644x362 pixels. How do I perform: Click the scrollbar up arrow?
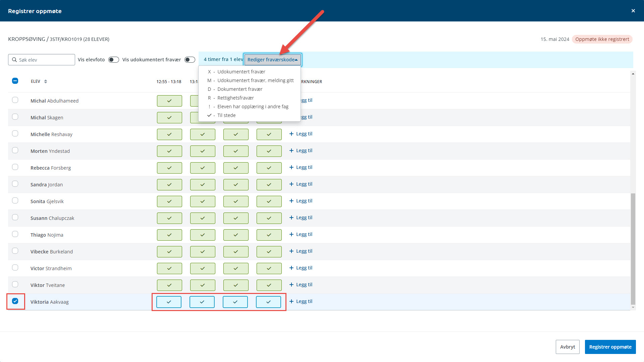(633, 74)
